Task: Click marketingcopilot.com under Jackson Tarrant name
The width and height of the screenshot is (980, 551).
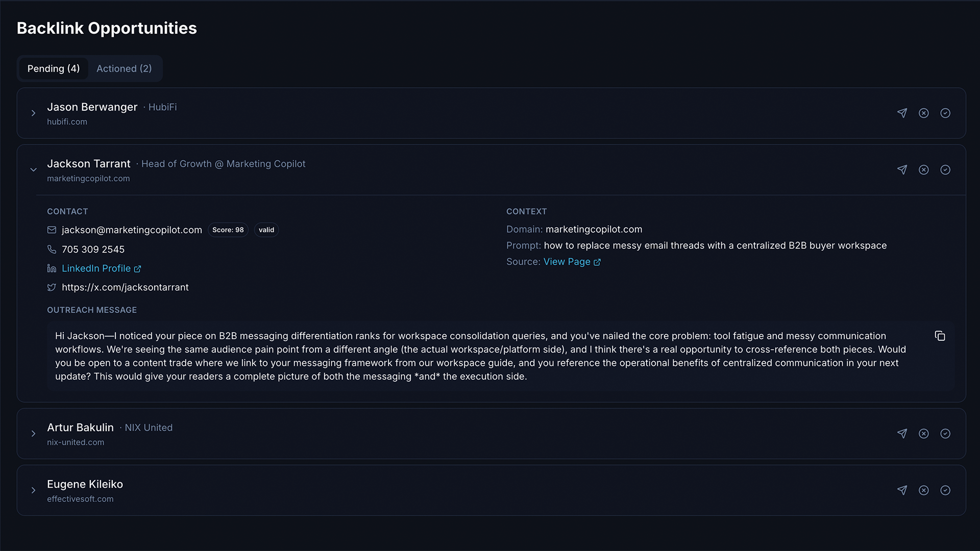Action: coord(88,179)
